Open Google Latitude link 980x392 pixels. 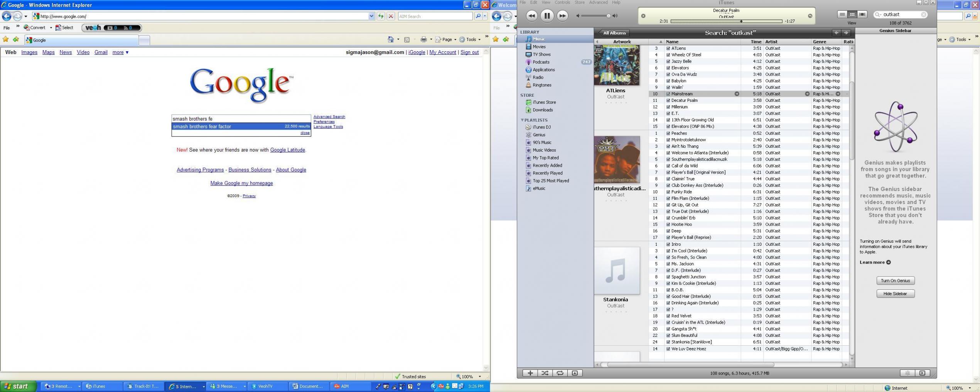(287, 150)
